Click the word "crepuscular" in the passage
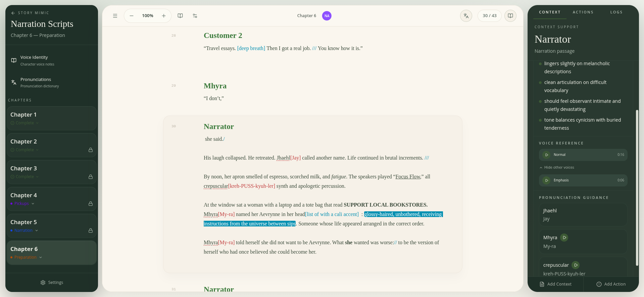The image size is (644, 297). 216,186
